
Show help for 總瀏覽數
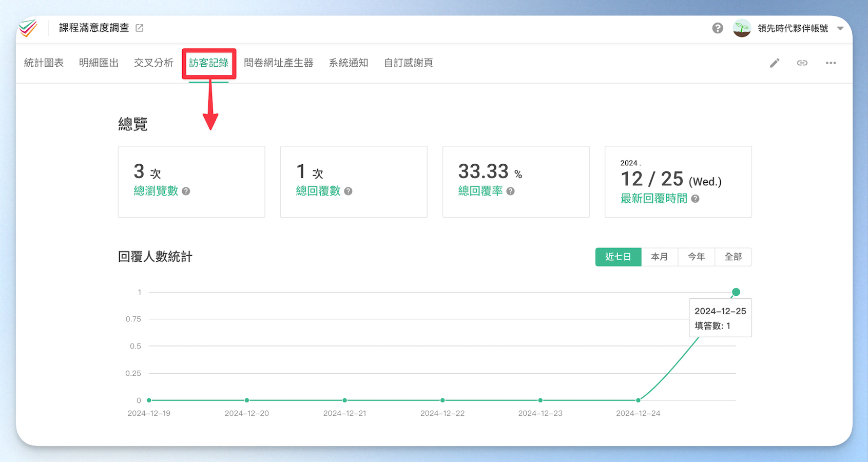tap(186, 191)
